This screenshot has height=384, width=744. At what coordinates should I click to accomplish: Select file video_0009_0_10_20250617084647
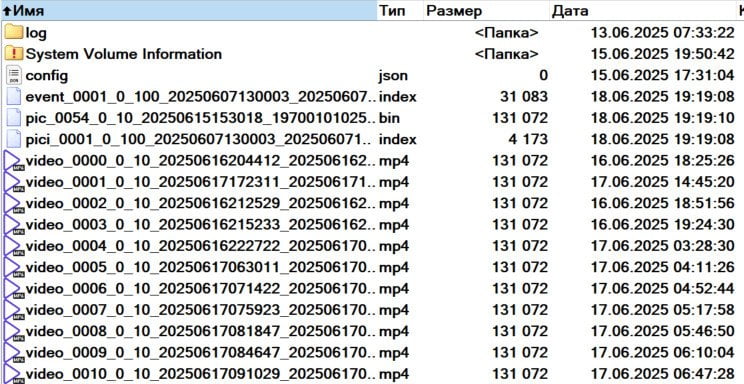pyautogui.click(x=201, y=353)
